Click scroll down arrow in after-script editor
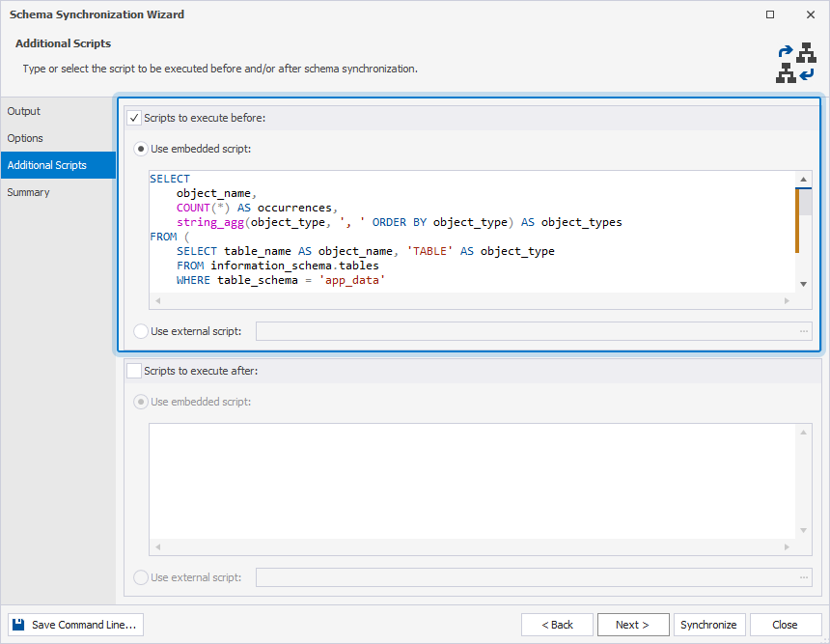The image size is (830, 644). point(804,531)
